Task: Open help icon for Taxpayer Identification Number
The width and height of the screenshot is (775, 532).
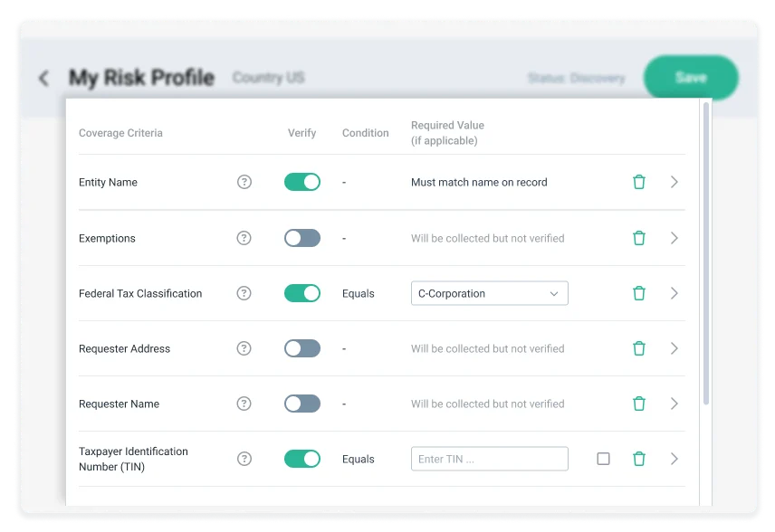Action: click(x=244, y=459)
